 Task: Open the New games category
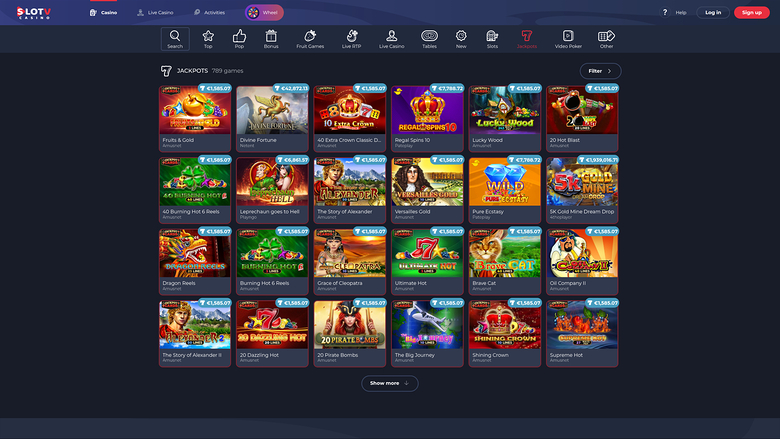coord(461,39)
